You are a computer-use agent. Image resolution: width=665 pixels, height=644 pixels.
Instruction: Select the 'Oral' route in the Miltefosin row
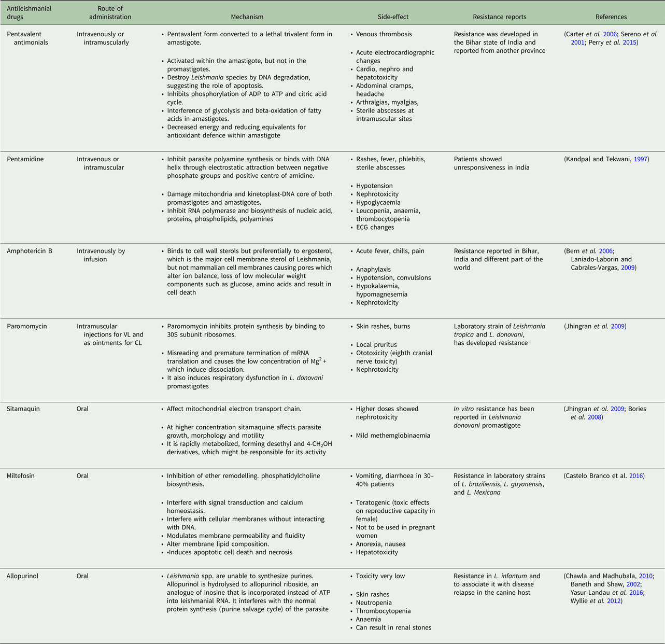[x=82, y=476]
